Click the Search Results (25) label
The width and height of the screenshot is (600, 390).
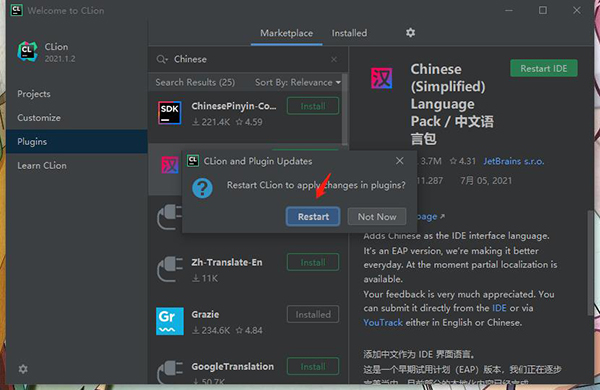coord(195,82)
